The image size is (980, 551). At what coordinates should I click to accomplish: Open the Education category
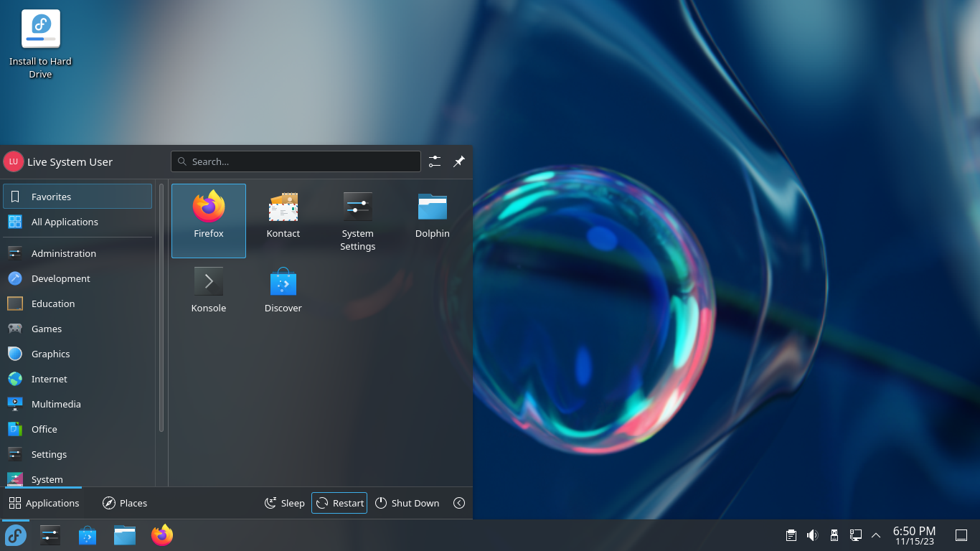pyautogui.click(x=77, y=303)
